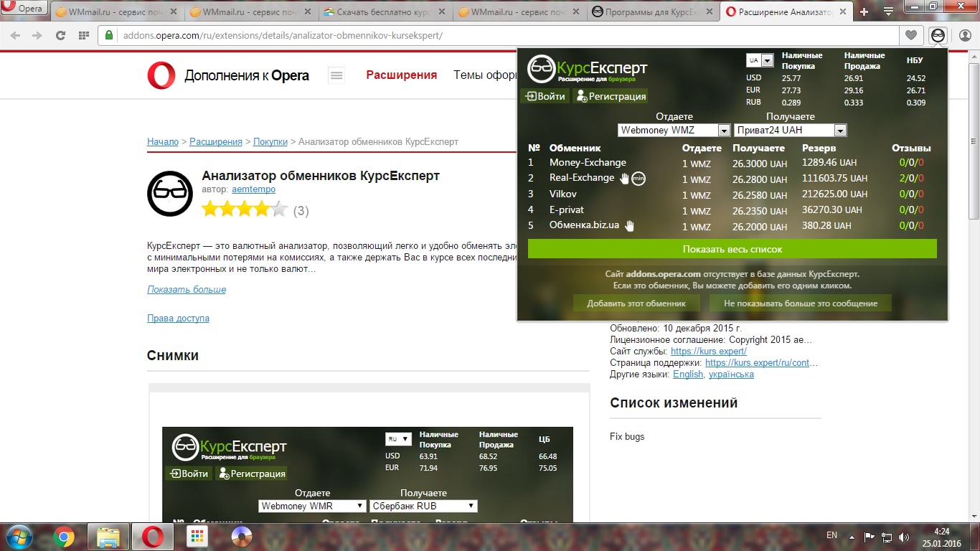
Task: Switch to the Скачать бесплатно курс tab
Action: pos(385,11)
